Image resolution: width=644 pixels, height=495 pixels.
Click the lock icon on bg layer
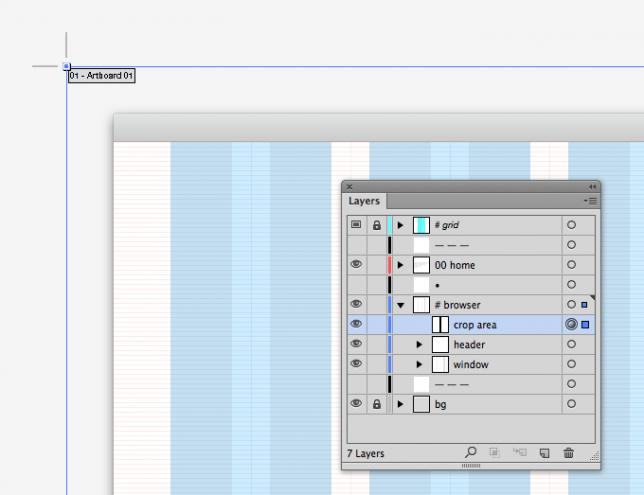(x=377, y=404)
